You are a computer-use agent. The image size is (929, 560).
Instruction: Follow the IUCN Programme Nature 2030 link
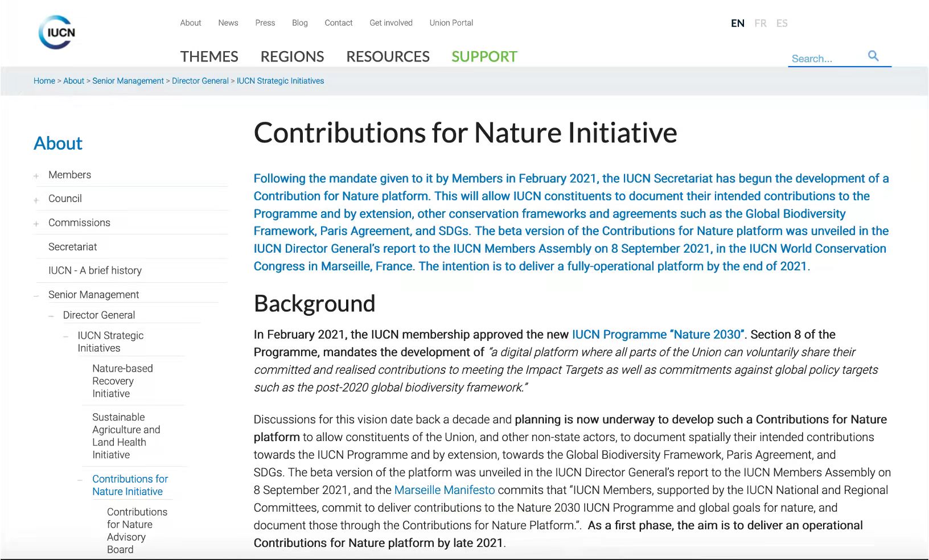[657, 335]
